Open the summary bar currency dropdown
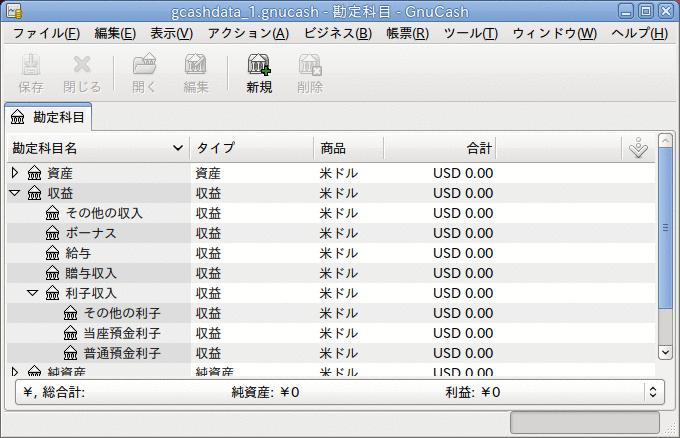Screen dimensions: 680x438 click(654, 393)
